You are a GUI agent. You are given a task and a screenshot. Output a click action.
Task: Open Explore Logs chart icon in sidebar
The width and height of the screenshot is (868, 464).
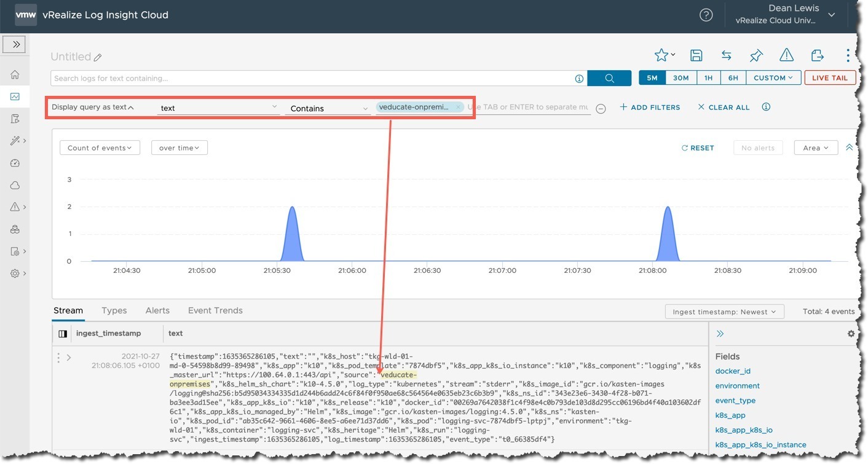[x=15, y=96]
